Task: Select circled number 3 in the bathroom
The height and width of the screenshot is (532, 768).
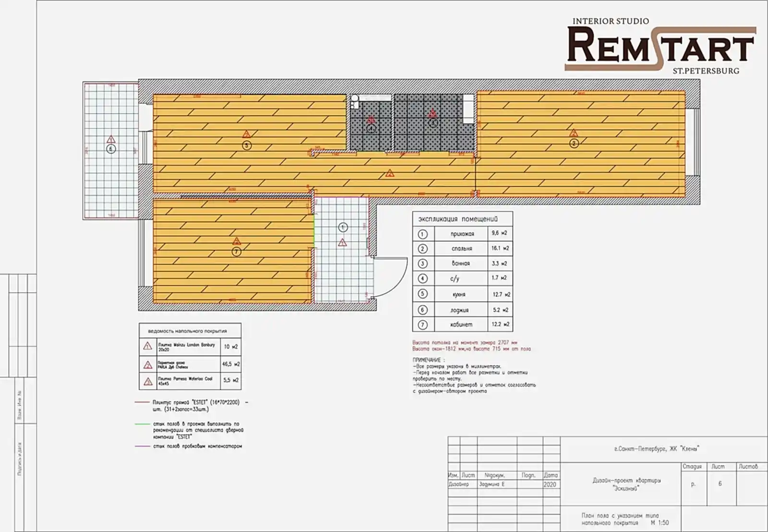Action: [x=433, y=122]
